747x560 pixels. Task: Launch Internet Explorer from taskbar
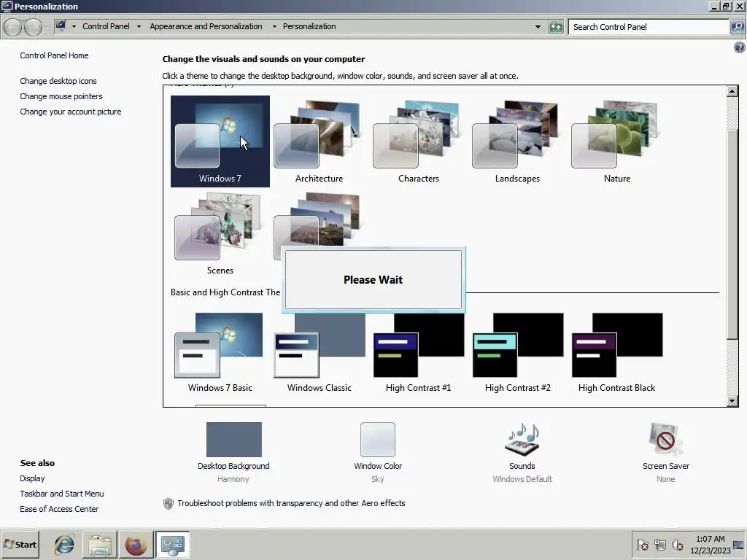pyautogui.click(x=64, y=544)
